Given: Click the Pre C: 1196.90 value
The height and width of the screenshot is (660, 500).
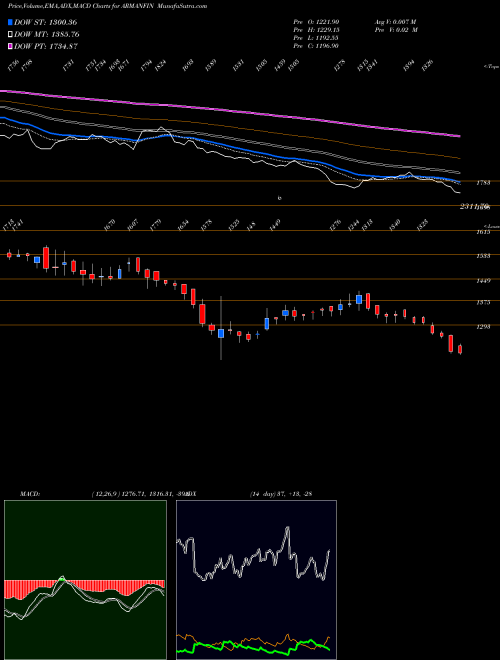Looking at the screenshot, I should click(x=316, y=46).
